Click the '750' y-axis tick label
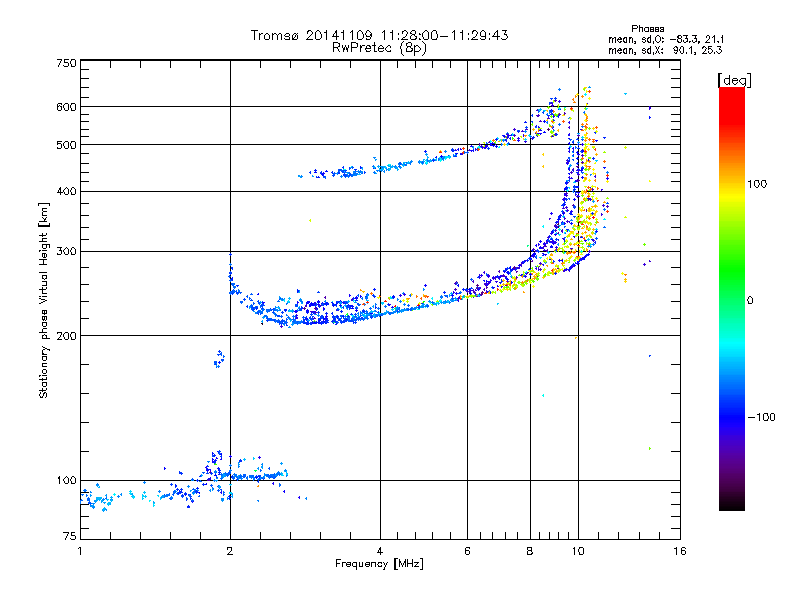The height and width of the screenshot is (600, 800). tap(67, 63)
